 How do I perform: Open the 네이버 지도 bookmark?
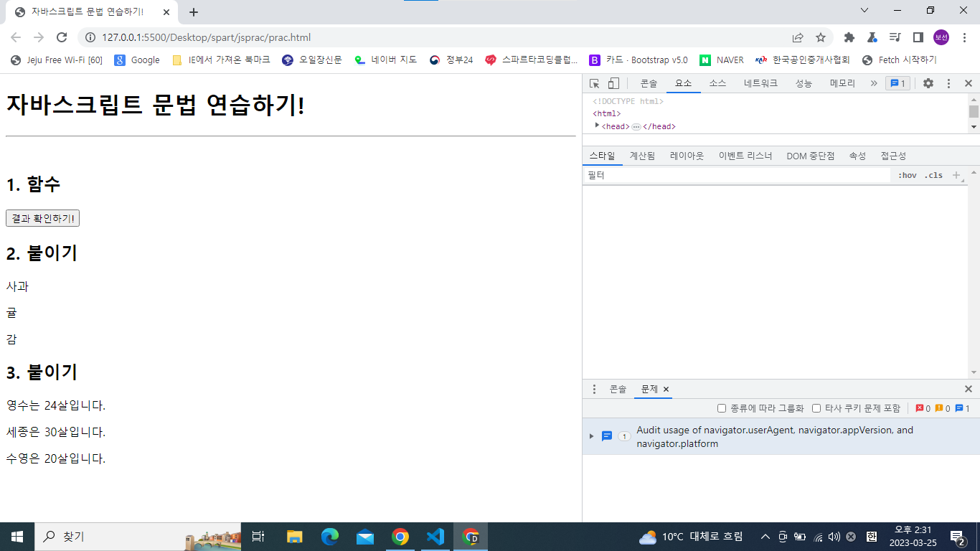pyautogui.click(x=386, y=60)
